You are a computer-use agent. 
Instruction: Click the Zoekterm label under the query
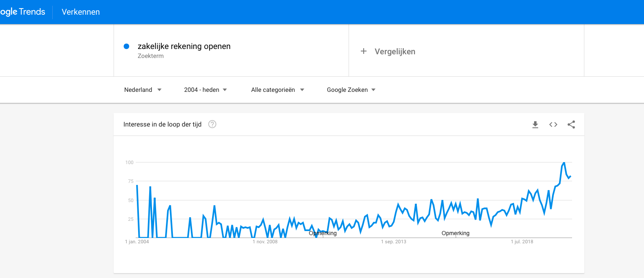click(151, 56)
